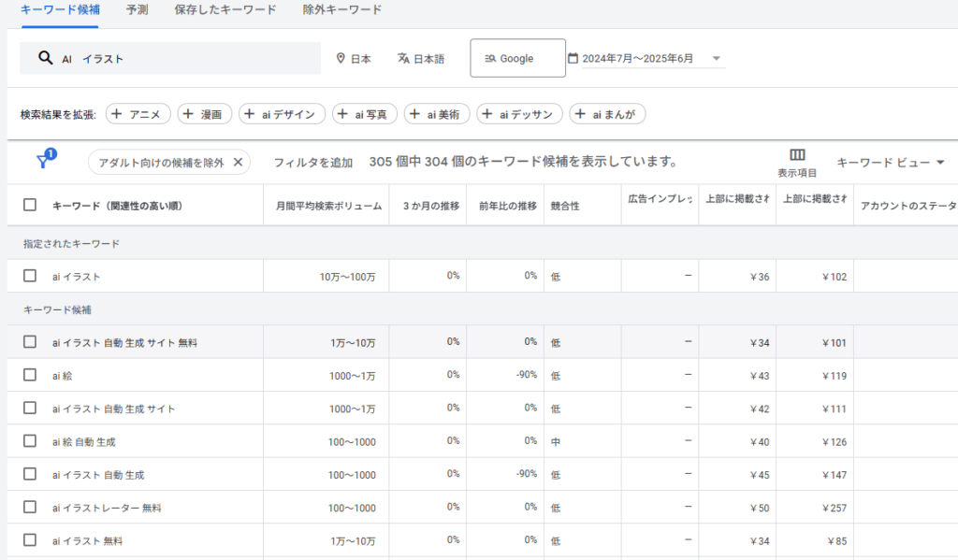Screen dimensions: 958x560
Task: Open the Google search network selector
Action: (517, 58)
